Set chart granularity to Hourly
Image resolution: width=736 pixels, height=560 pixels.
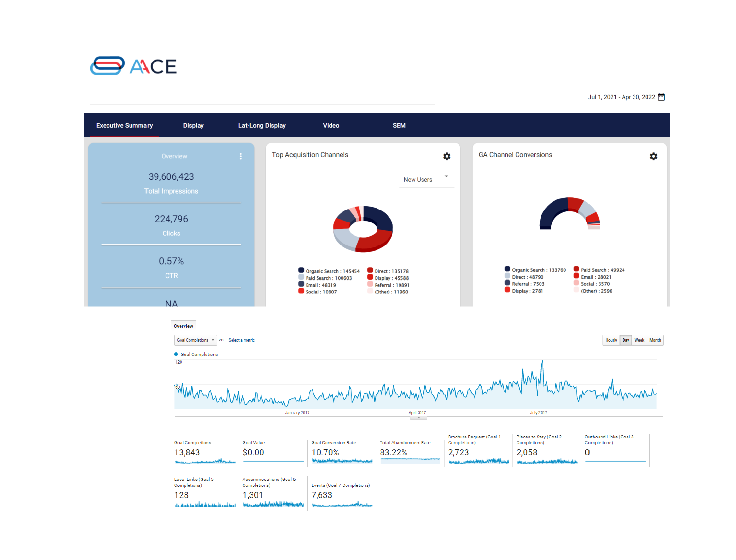pyautogui.click(x=611, y=340)
